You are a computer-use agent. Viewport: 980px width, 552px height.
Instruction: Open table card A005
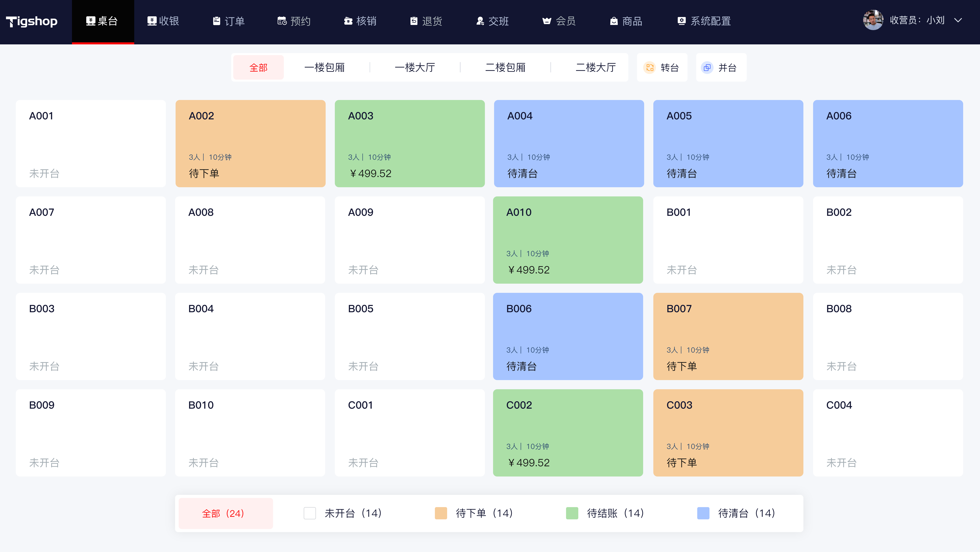[728, 144]
